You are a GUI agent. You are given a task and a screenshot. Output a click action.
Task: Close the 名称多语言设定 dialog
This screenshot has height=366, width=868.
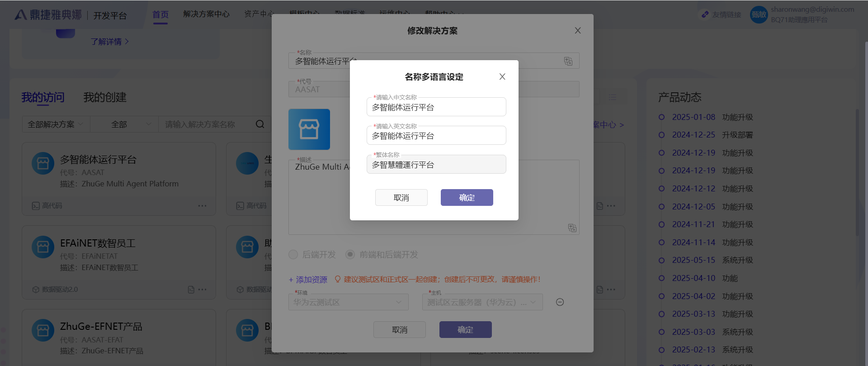[502, 77]
